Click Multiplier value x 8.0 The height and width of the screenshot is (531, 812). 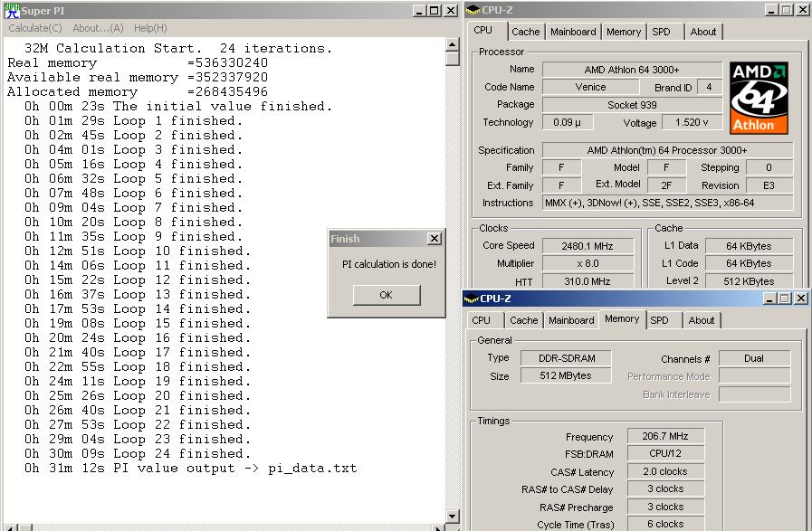[588, 263]
